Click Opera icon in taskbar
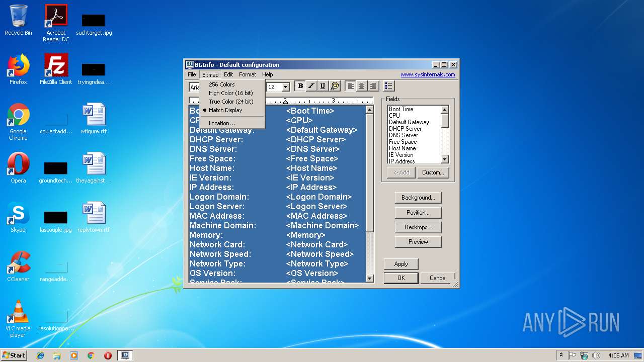The height and width of the screenshot is (362, 644). tap(108, 355)
